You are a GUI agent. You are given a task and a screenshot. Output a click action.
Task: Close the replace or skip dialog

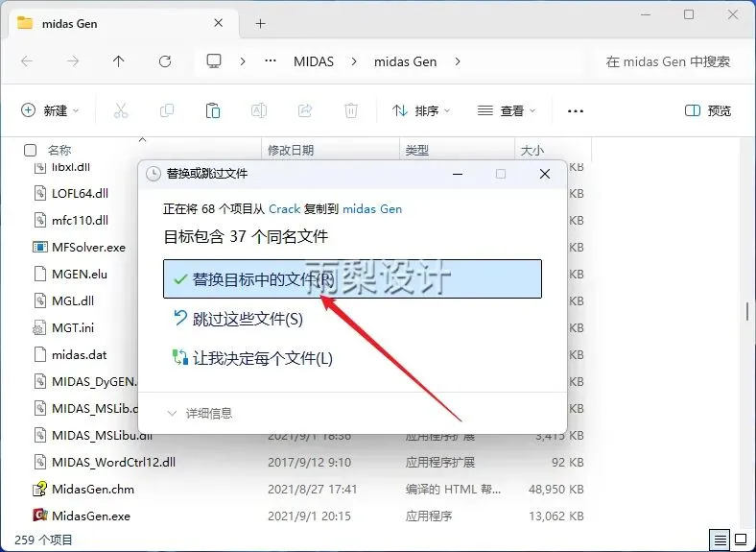tap(545, 174)
